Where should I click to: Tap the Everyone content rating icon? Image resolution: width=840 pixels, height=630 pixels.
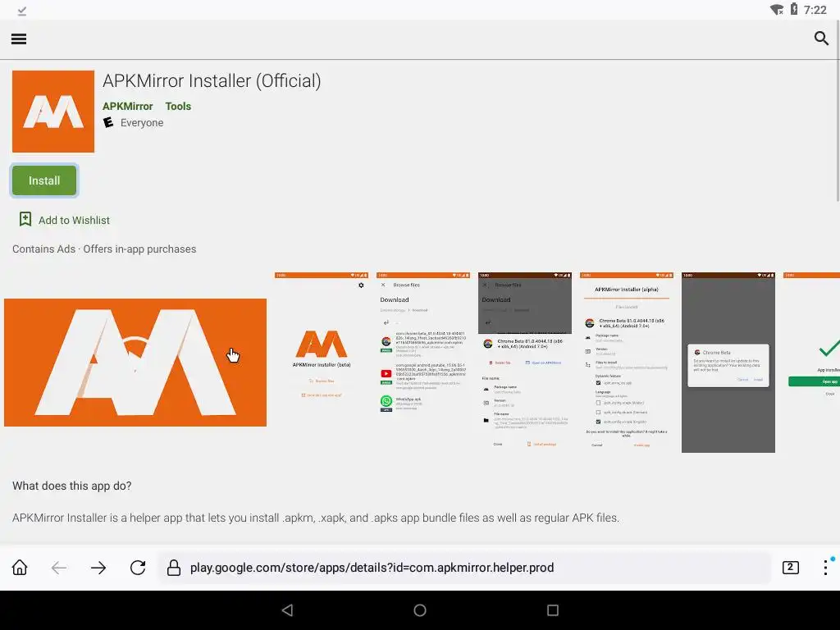point(108,123)
